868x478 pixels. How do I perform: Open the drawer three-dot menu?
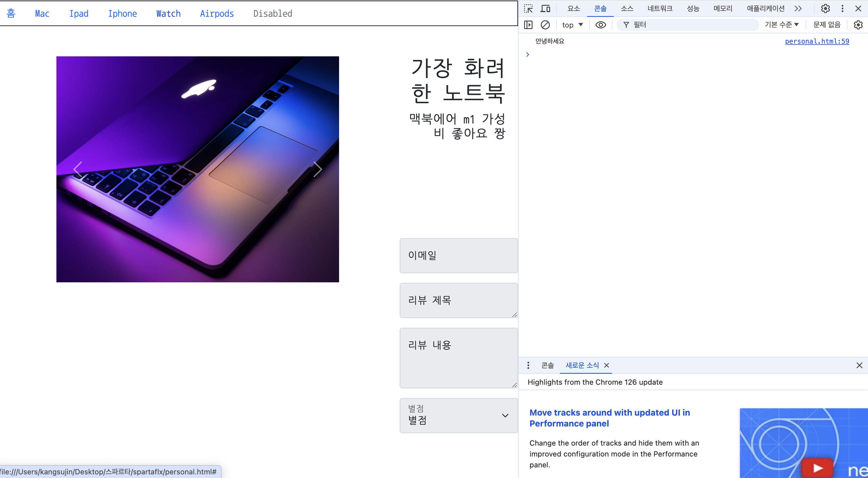pyautogui.click(x=528, y=365)
